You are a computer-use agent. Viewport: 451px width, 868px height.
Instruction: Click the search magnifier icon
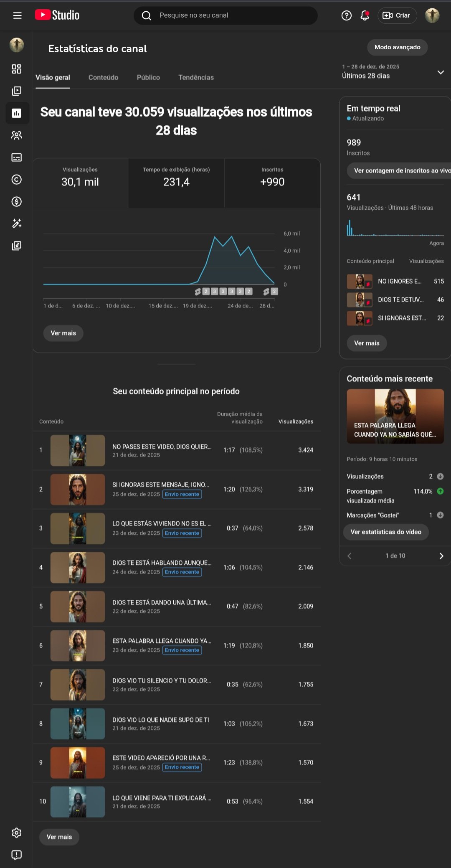coord(147,15)
